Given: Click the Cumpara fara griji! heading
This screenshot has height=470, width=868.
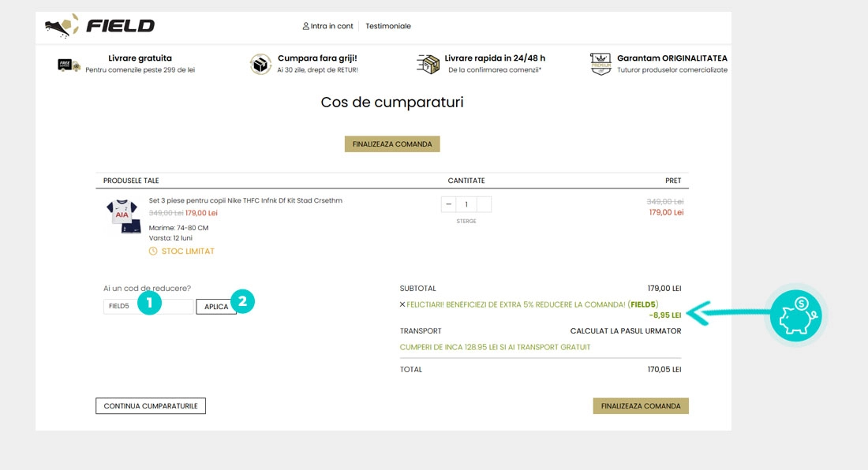Looking at the screenshot, I should (x=317, y=58).
